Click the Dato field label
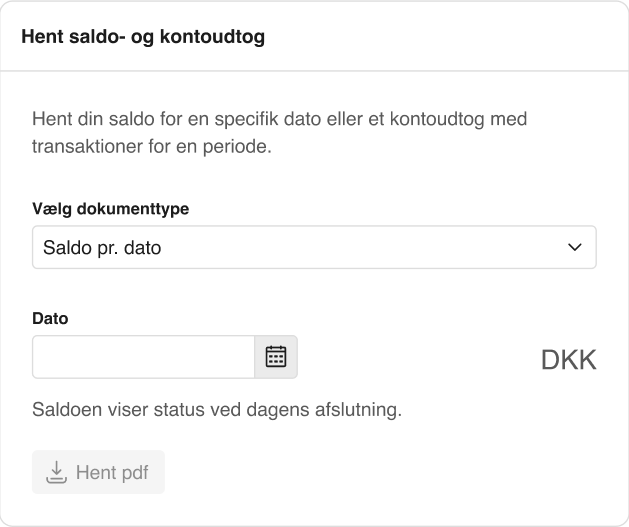This screenshot has width=629, height=527. (x=50, y=319)
